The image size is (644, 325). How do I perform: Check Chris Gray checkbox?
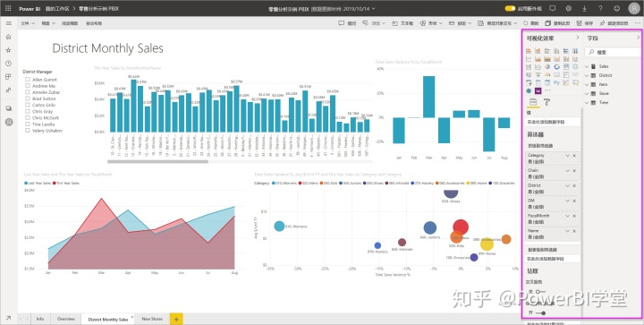[x=27, y=112]
